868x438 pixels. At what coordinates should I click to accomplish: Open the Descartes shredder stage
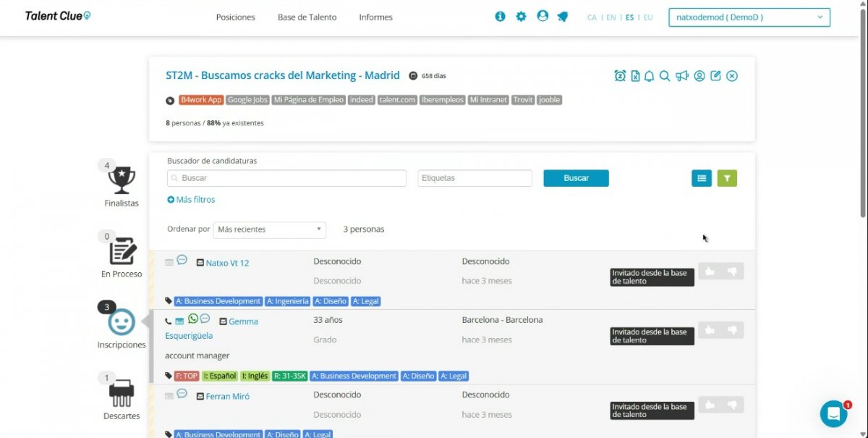point(121,393)
